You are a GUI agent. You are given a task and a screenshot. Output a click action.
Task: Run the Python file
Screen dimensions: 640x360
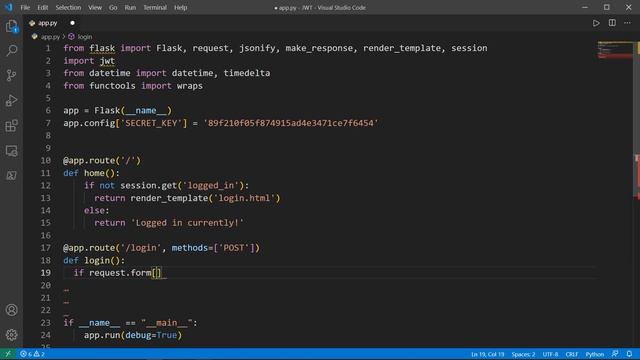(x=596, y=23)
